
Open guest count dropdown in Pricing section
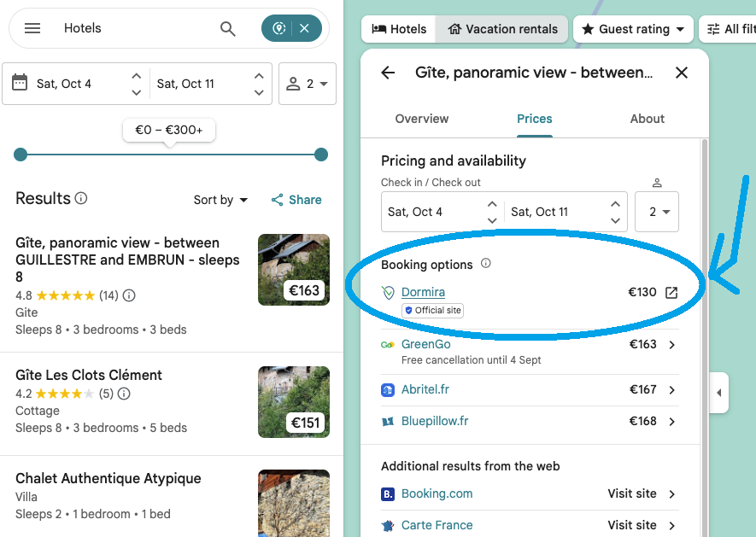(x=657, y=212)
